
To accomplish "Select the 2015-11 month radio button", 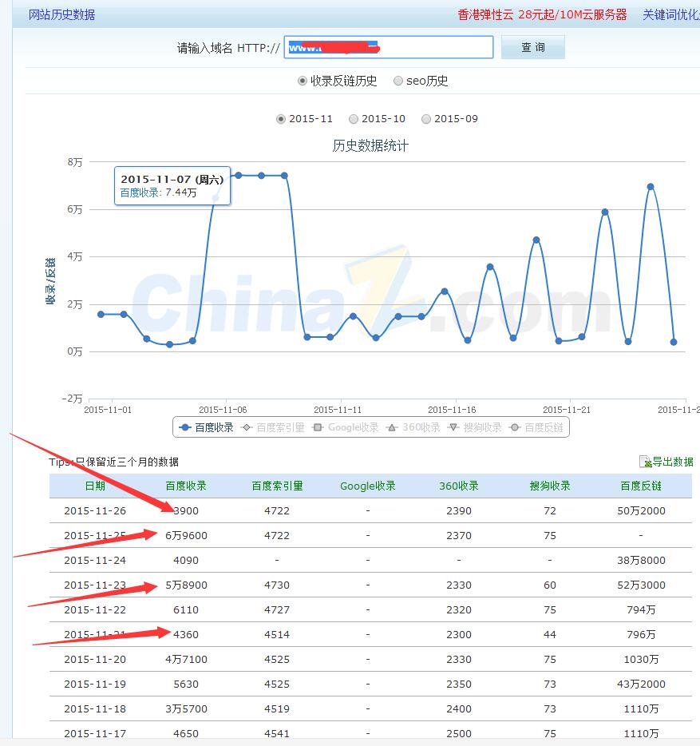I will (281, 119).
